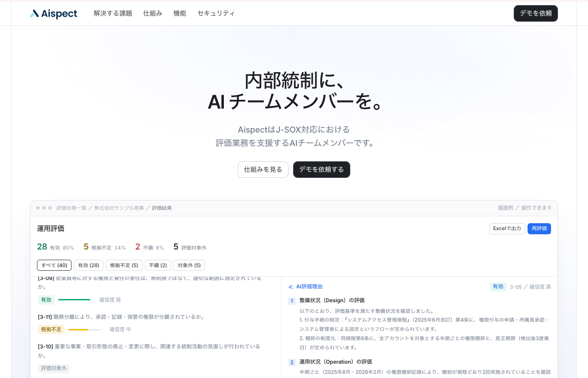Go to the 機能 navigation item
588x378 pixels.
click(x=180, y=13)
